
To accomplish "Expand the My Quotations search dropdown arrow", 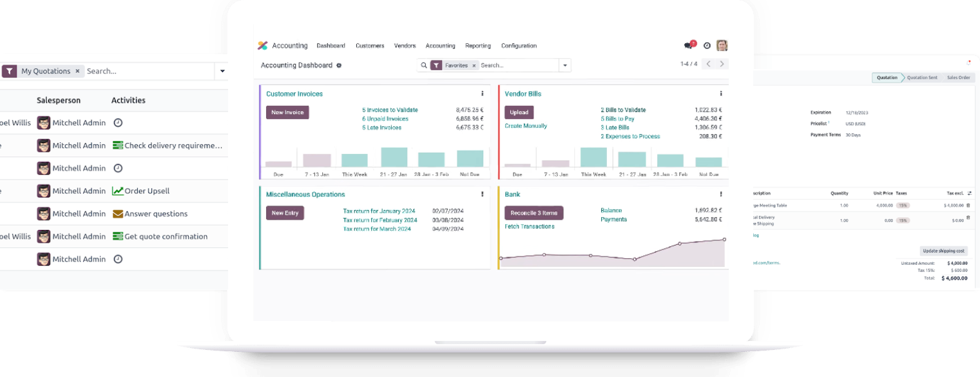I will click(222, 72).
